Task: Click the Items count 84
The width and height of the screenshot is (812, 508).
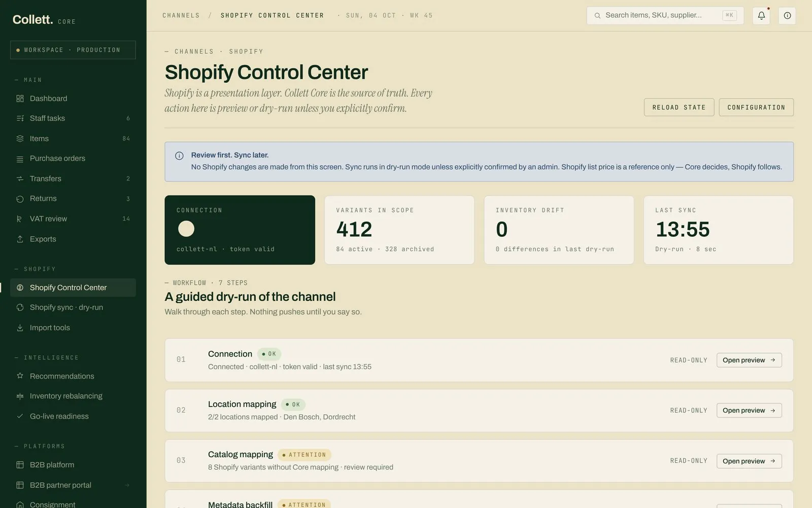Action: [126, 139]
